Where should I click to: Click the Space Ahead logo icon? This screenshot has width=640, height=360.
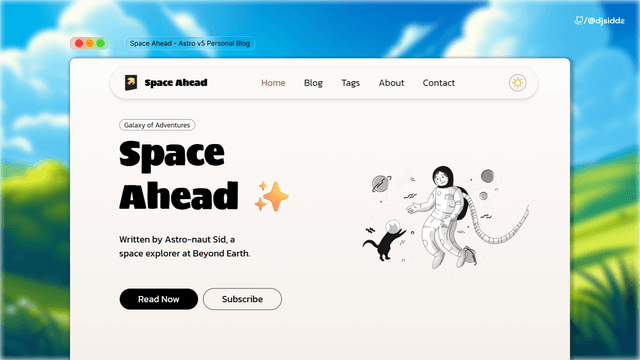coord(131,82)
